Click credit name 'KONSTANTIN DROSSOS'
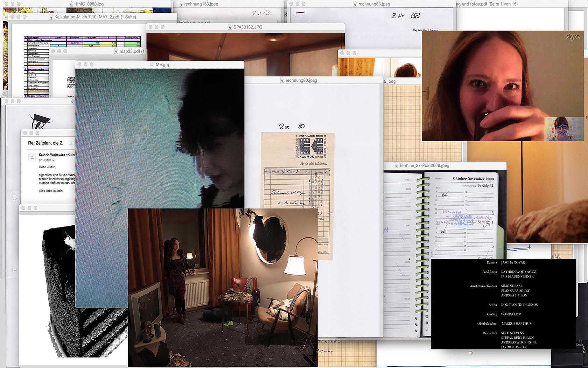The height and width of the screenshot is (368, 588). coord(519,305)
